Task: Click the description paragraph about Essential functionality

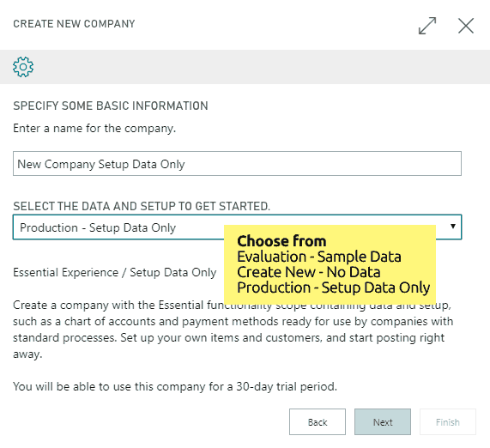Action: 233,330
